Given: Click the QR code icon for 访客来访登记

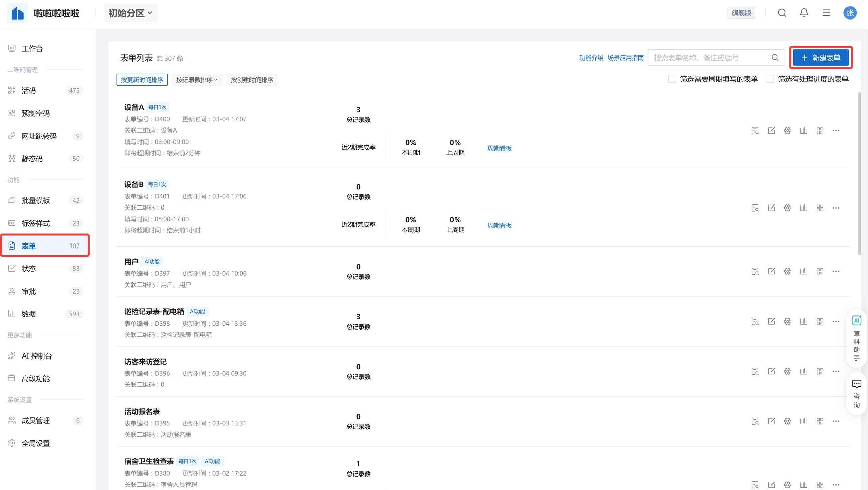Looking at the screenshot, I should 820,371.
